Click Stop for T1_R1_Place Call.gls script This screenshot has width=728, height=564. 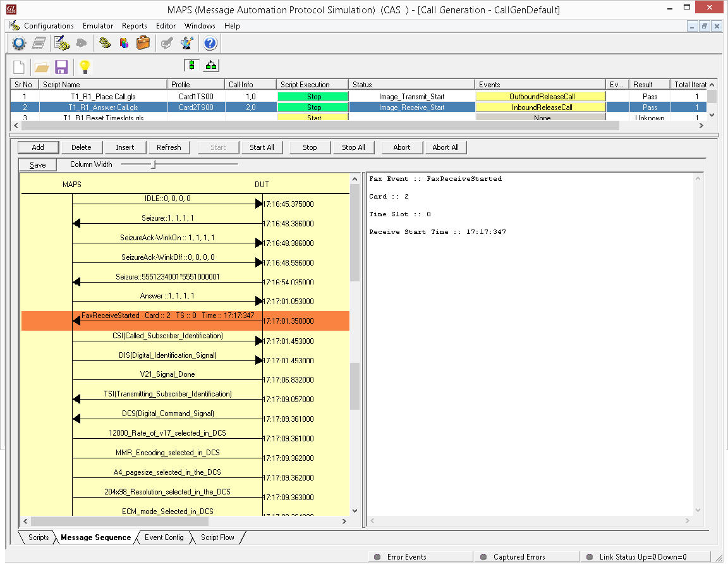tap(313, 97)
